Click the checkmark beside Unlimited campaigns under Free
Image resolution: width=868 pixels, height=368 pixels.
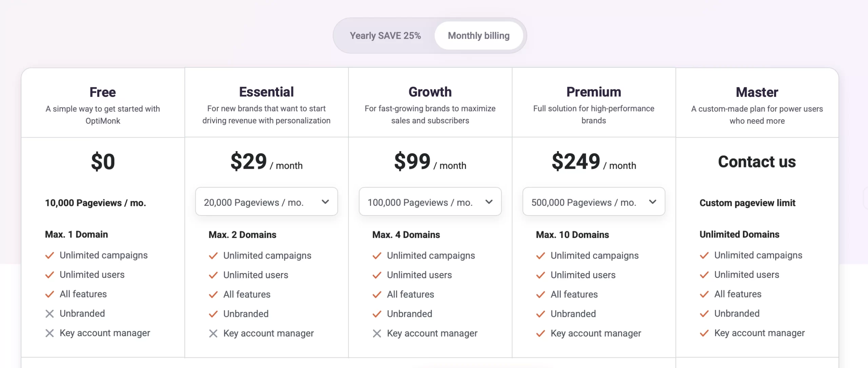click(x=50, y=255)
